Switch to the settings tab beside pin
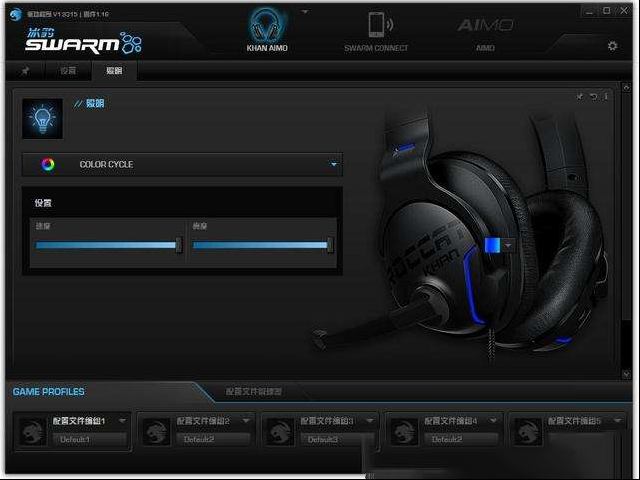This screenshot has height=480, width=640. 68,71
